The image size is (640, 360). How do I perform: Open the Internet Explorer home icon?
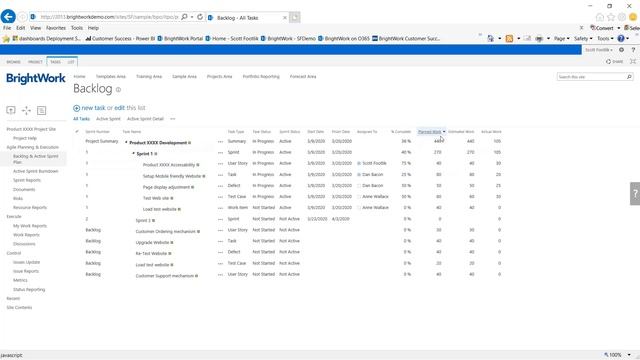[600, 17]
